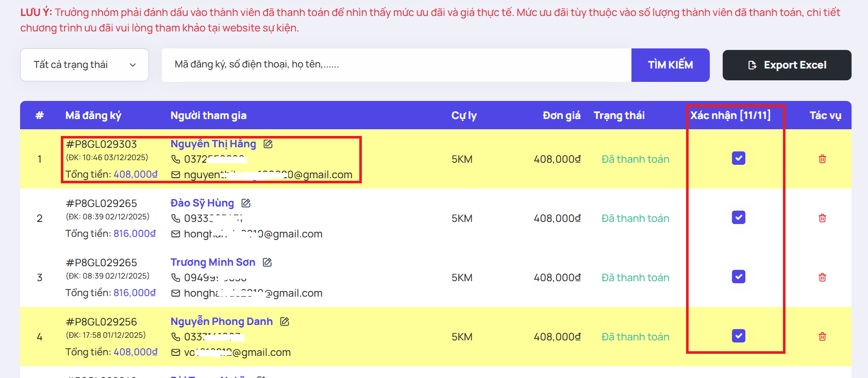The height and width of the screenshot is (378, 868).
Task: Delete registration row 1 with trash icon
Action: click(x=822, y=159)
